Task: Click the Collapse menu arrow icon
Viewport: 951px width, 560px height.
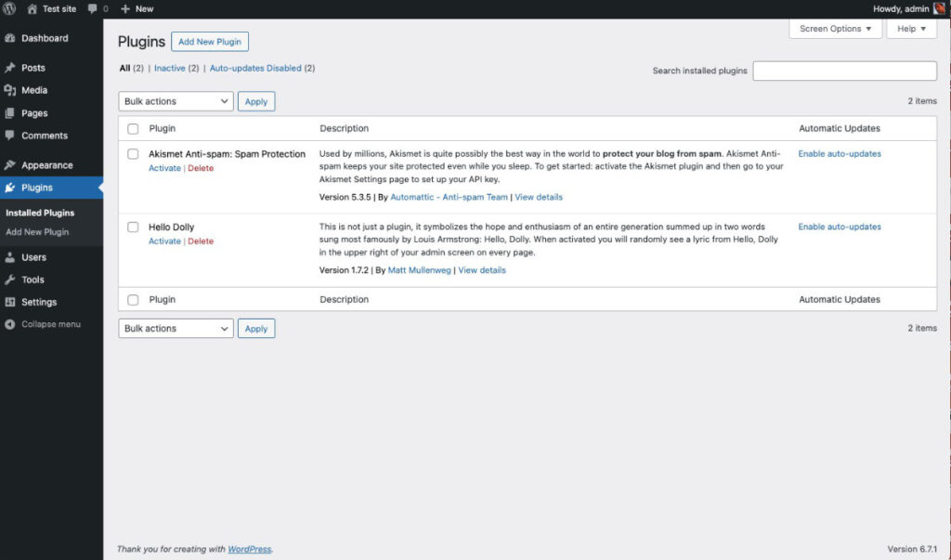Action: (x=9, y=324)
